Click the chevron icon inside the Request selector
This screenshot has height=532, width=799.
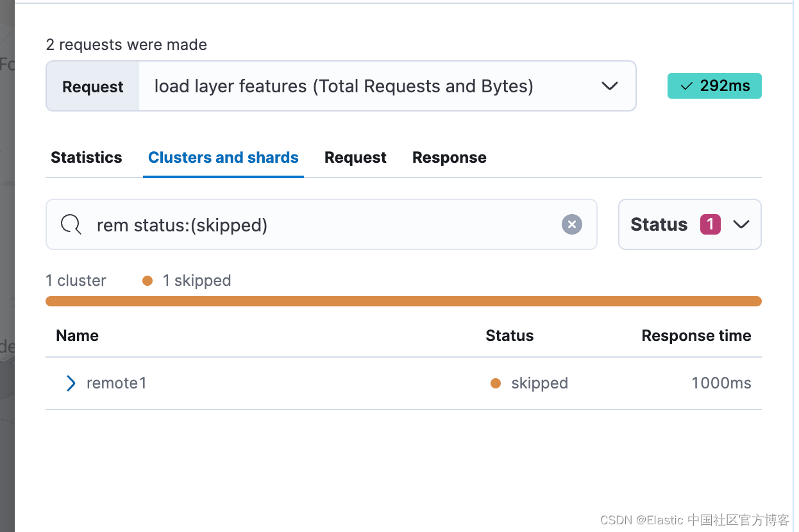coord(609,85)
